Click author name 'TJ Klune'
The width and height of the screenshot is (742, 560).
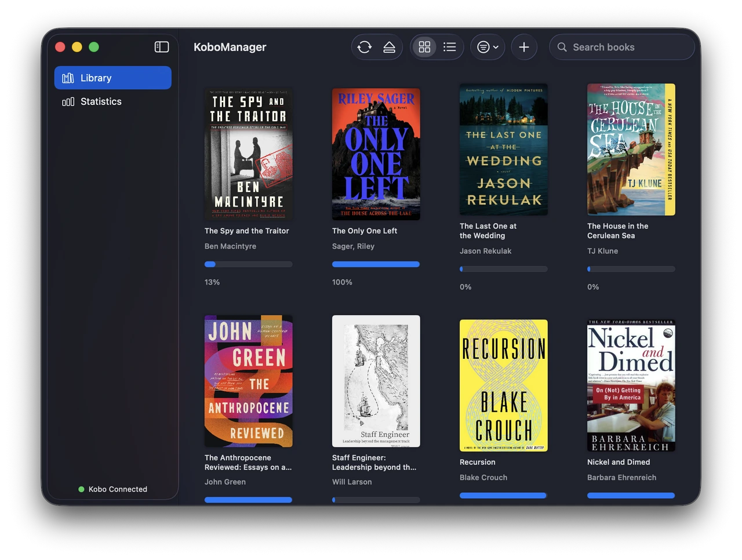click(603, 251)
